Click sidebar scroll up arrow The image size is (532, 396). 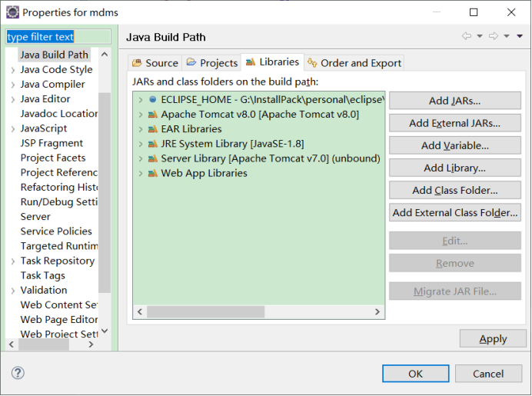tap(105, 55)
